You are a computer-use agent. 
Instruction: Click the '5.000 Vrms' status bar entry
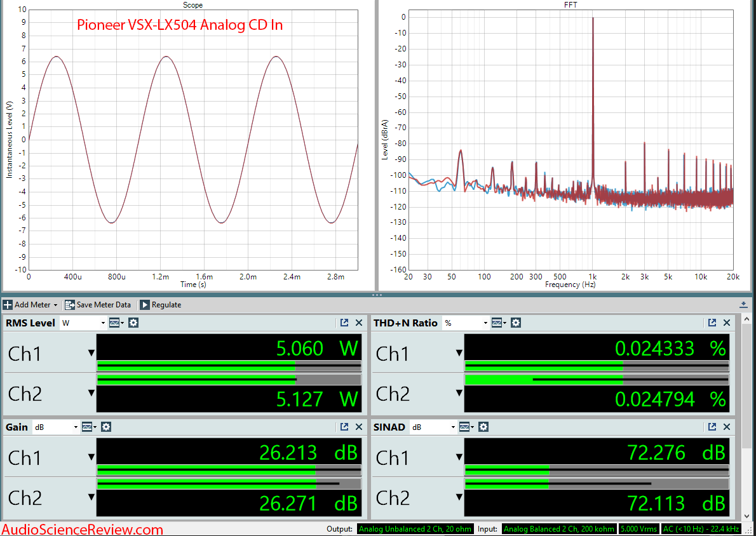pos(639,529)
